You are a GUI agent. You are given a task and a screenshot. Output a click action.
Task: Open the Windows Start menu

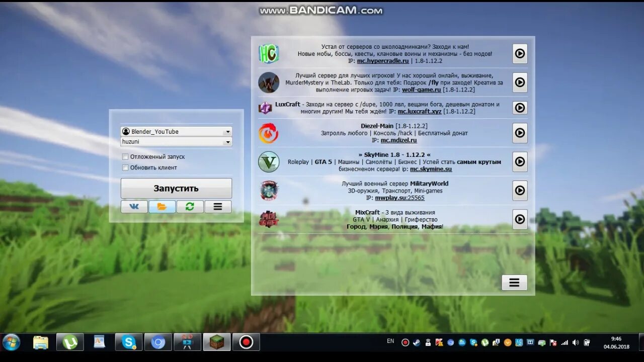click(x=11, y=342)
